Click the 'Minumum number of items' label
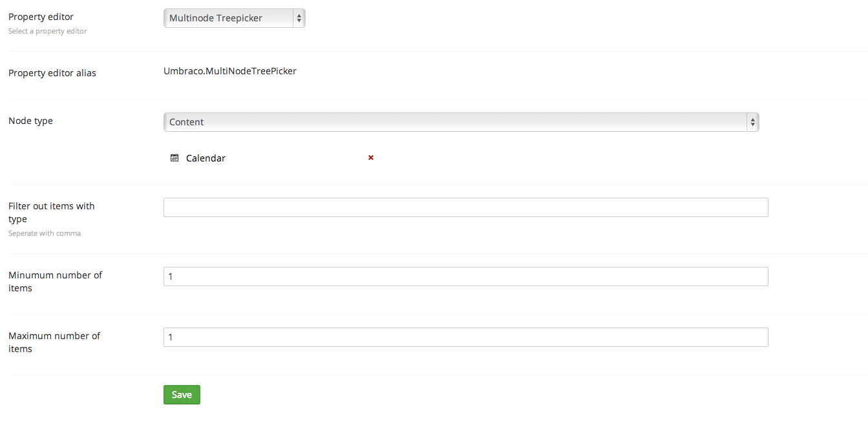The width and height of the screenshot is (868, 438). click(x=55, y=282)
